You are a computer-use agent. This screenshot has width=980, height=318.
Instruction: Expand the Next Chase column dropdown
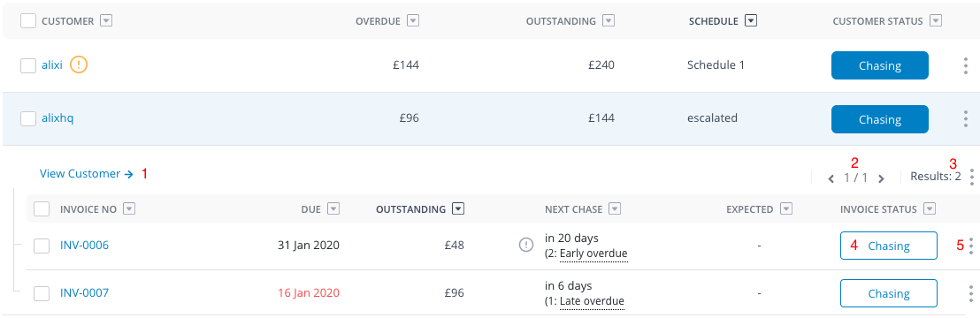click(615, 208)
